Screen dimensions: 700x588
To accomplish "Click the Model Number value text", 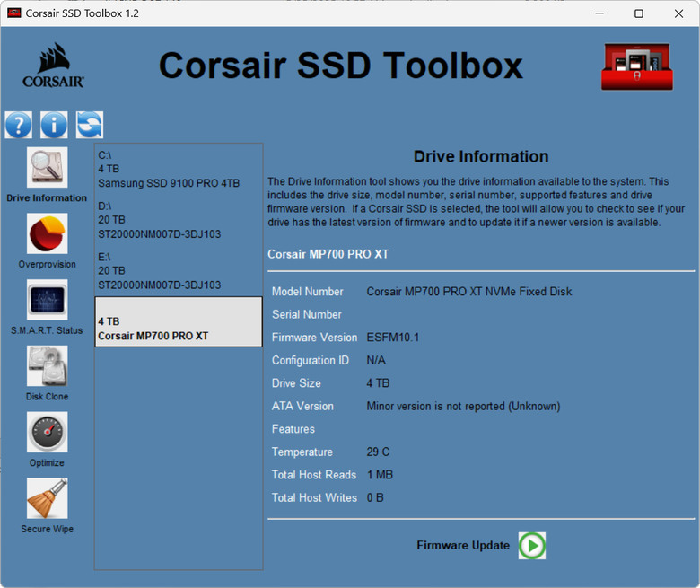I will point(469,292).
